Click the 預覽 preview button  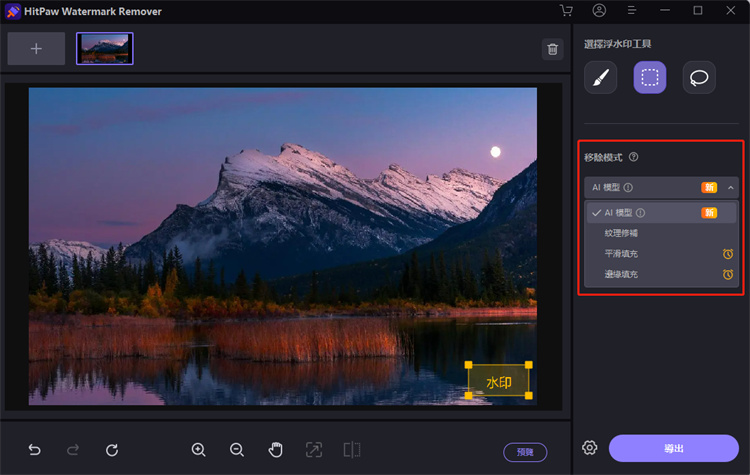[x=525, y=451]
